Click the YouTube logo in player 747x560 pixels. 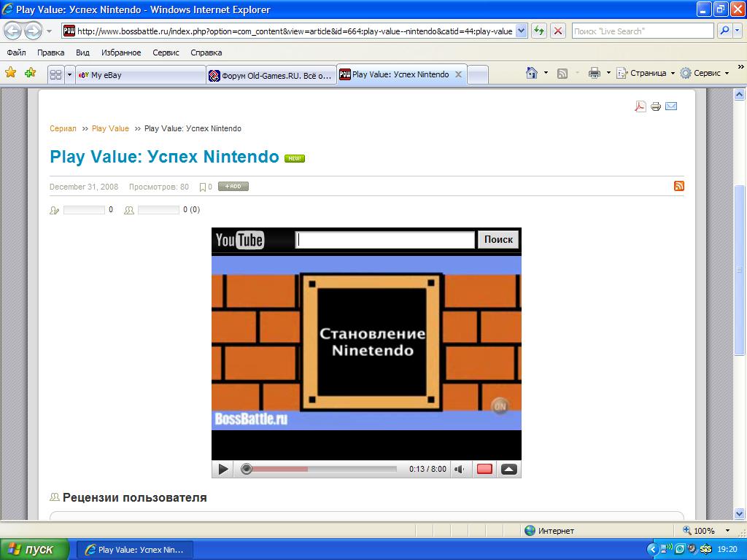[x=239, y=240]
